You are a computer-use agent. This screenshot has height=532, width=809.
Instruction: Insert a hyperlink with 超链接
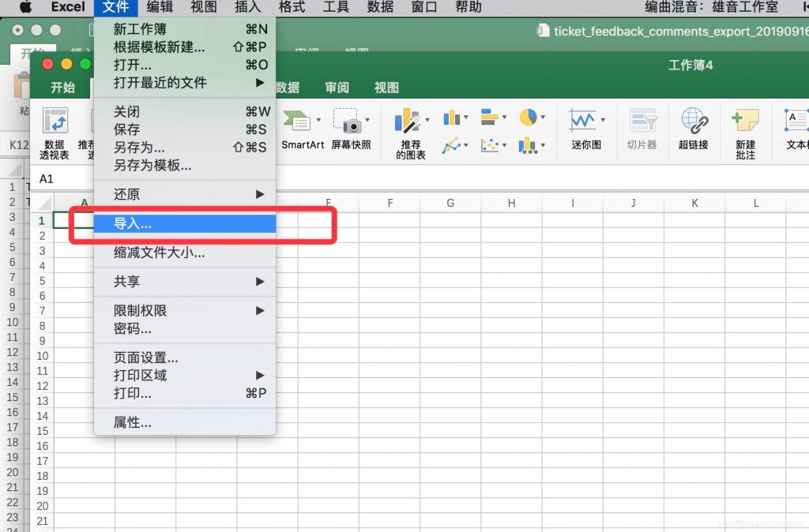pyautogui.click(x=694, y=129)
